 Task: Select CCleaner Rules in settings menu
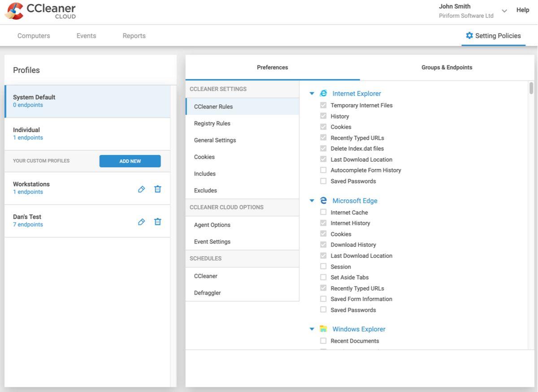click(242, 107)
